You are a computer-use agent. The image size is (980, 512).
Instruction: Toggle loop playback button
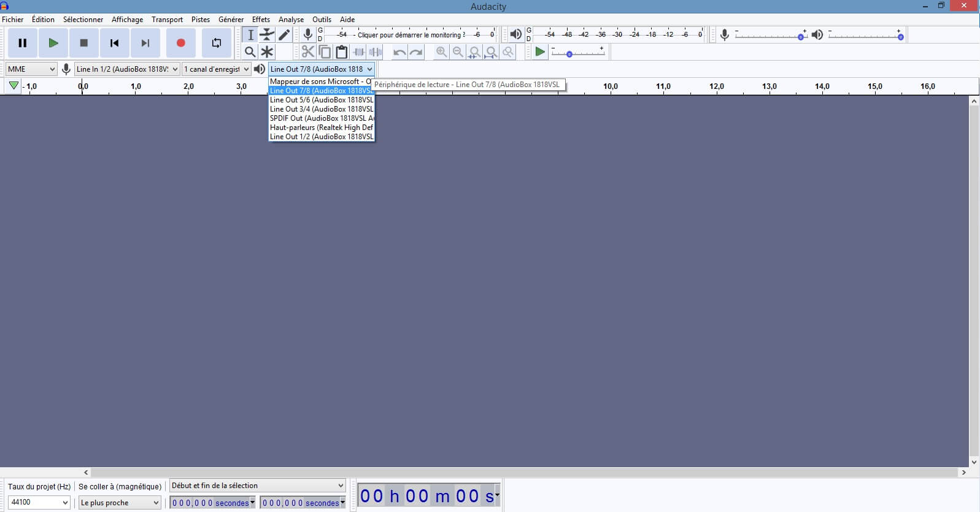click(217, 43)
